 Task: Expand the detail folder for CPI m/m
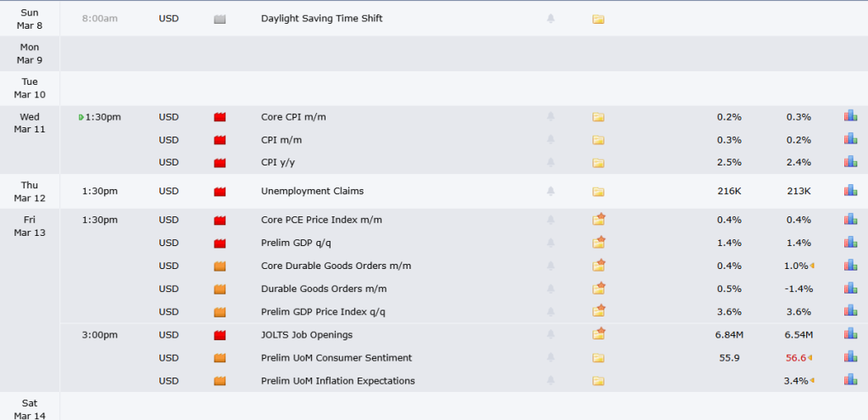pyautogui.click(x=598, y=140)
